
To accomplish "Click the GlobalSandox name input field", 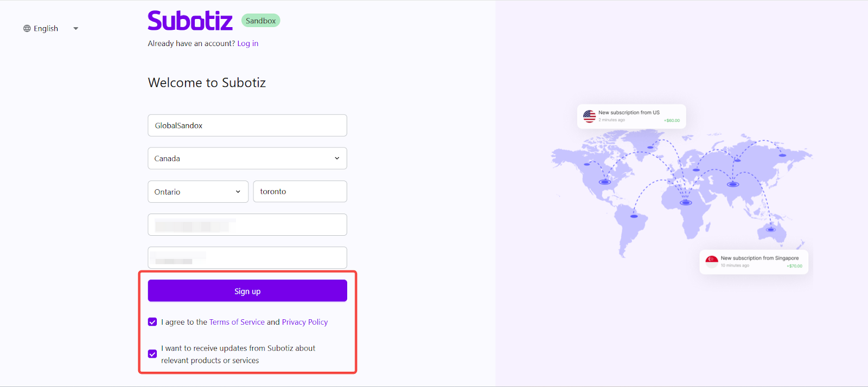I will [x=247, y=126].
